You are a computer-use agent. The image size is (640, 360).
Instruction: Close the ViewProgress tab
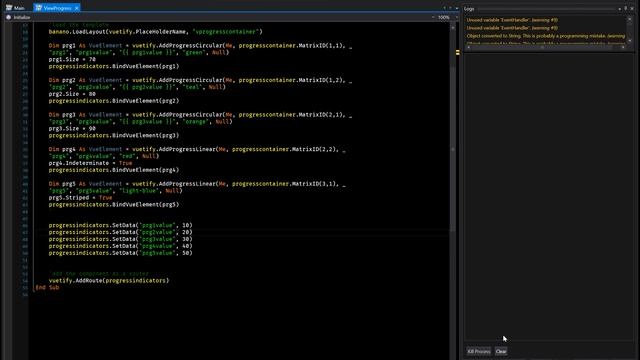[76, 8]
